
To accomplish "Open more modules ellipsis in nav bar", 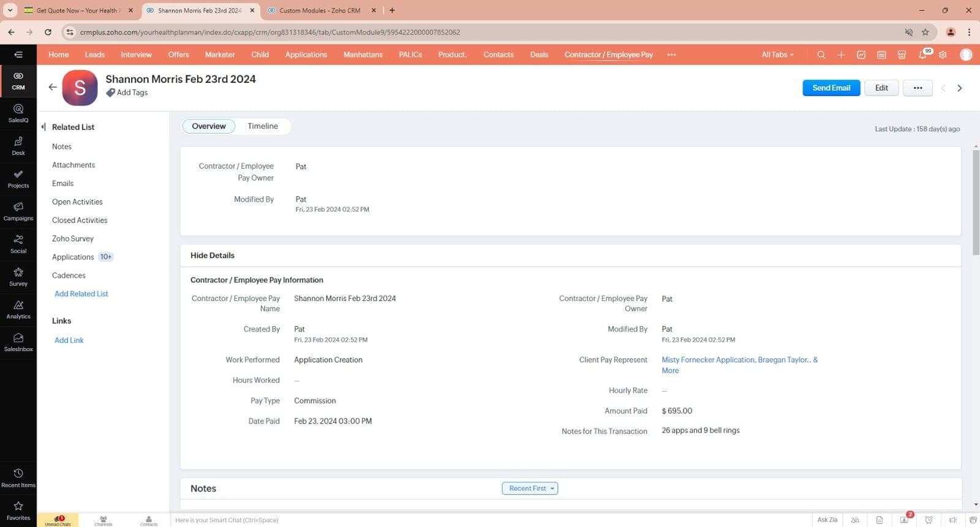I will tap(671, 55).
